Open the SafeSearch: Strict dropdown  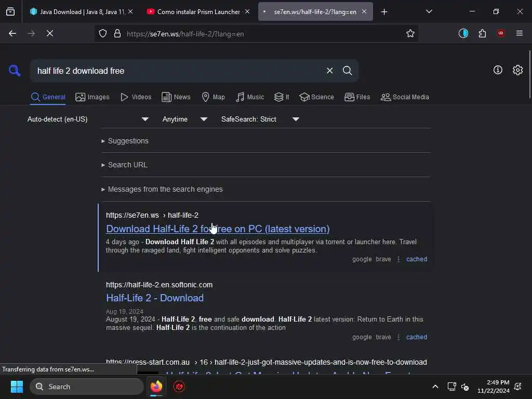coord(260,119)
